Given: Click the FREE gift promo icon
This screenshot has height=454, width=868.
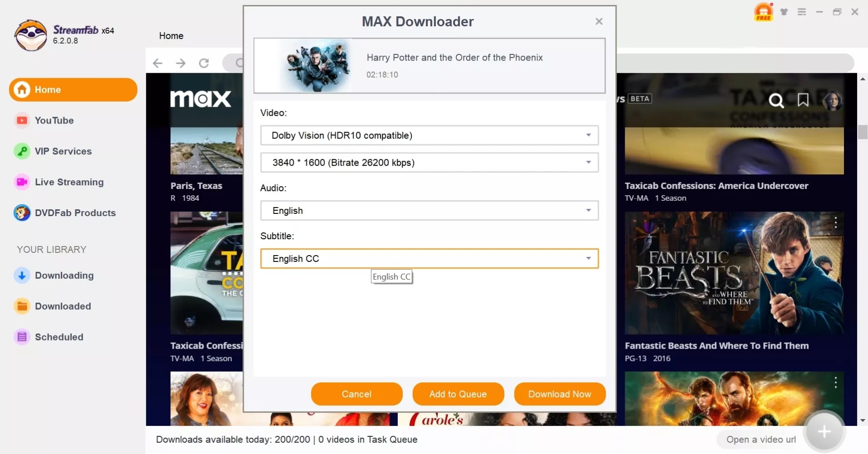Looking at the screenshot, I should coord(764,12).
